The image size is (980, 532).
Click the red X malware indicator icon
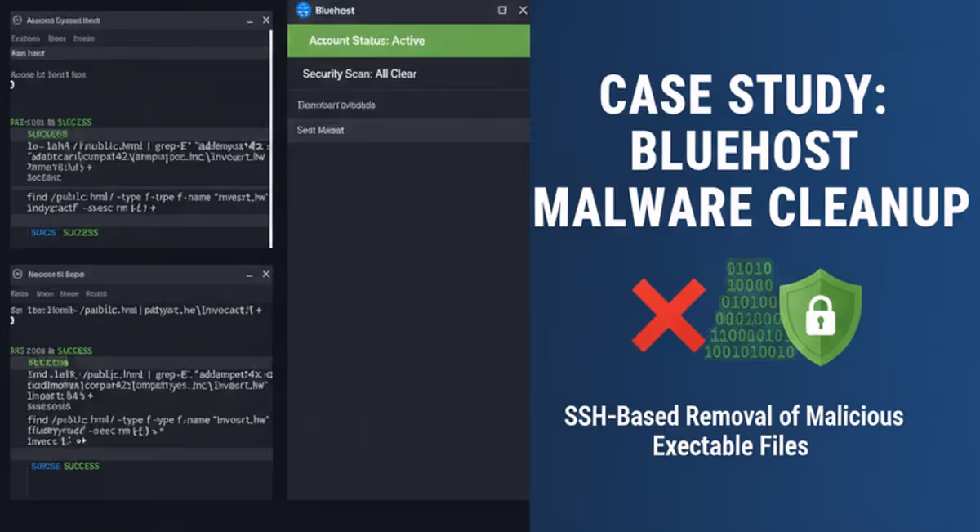(668, 315)
